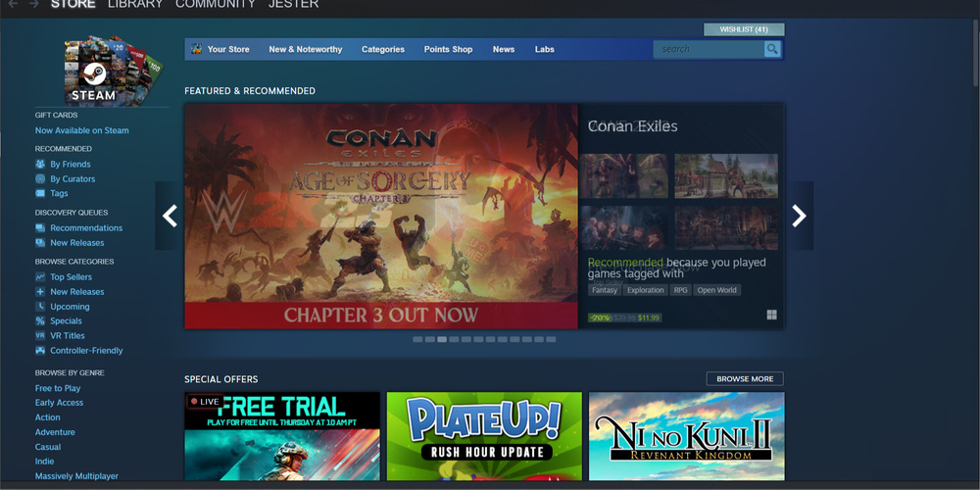Open Your Store menu
Screen dimensions: 980x490
(x=228, y=49)
